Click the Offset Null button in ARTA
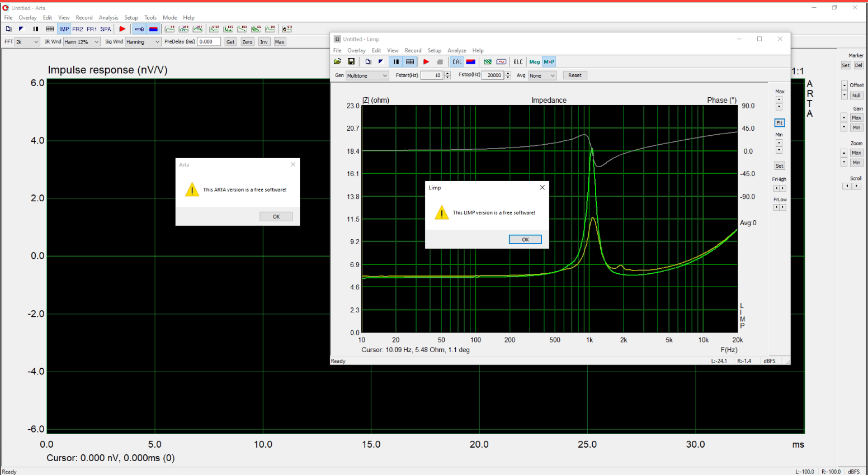The width and height of the screenshot is (868, 475). pyautogui.click(x=856, y=96)
